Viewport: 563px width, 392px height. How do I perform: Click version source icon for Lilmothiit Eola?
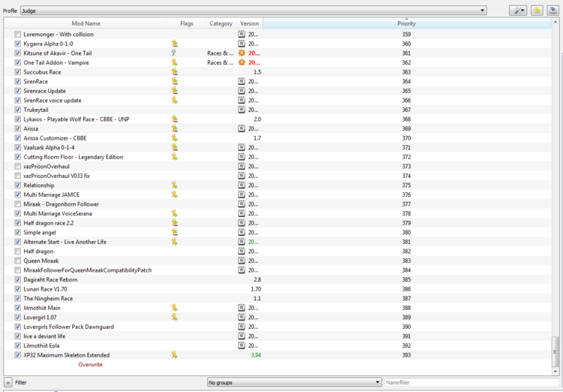242,345
